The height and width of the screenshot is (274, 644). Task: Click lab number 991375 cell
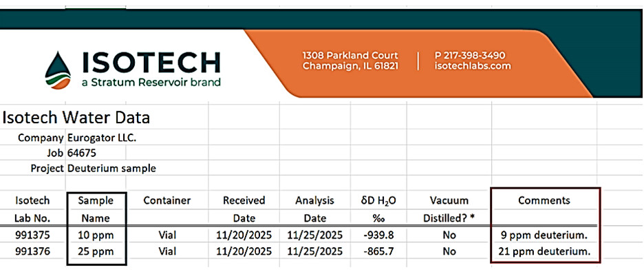(x=32, y=235)
